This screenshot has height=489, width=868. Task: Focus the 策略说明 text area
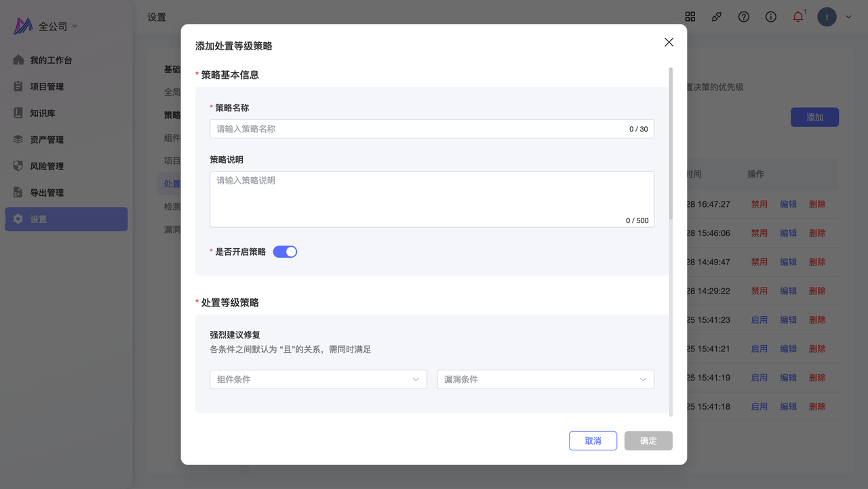coord(431,198)
